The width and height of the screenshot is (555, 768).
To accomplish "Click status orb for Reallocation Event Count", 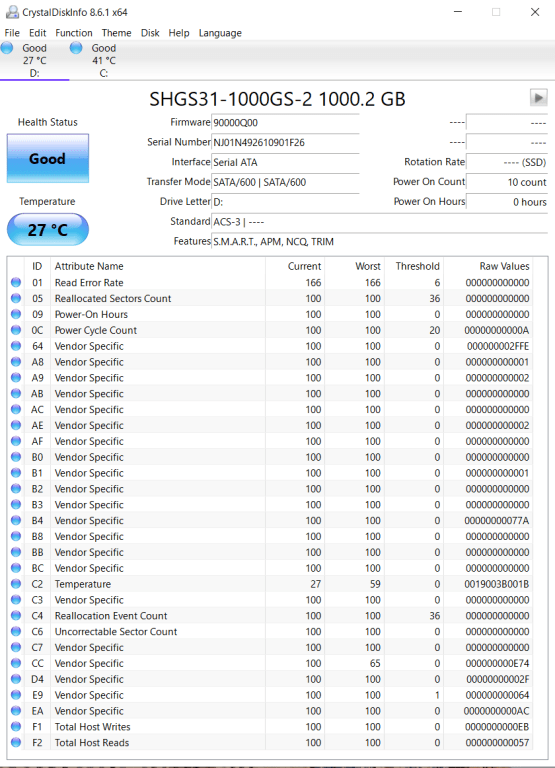I will click(x=16, y=615).
